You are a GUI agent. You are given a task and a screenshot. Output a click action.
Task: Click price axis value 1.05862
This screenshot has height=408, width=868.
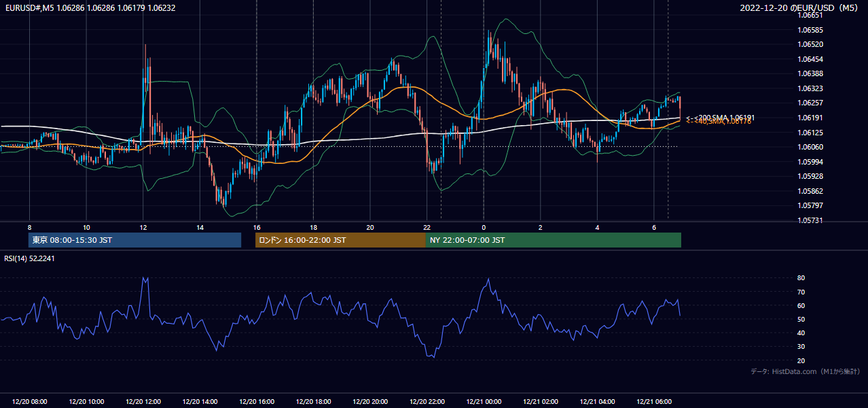coord(810,191)
